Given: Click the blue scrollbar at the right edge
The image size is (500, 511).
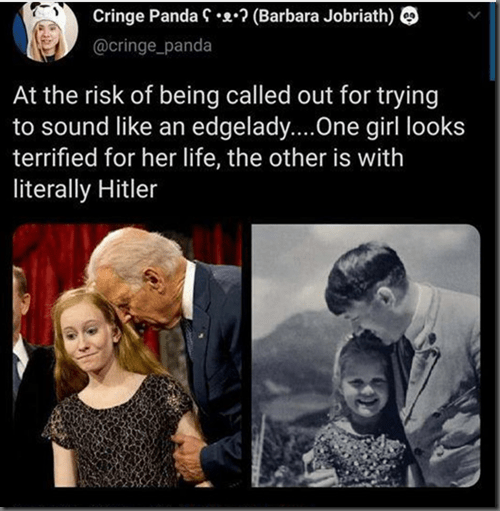Looking at the screenshot, I should pyautogui.click(x=492, y=41).
